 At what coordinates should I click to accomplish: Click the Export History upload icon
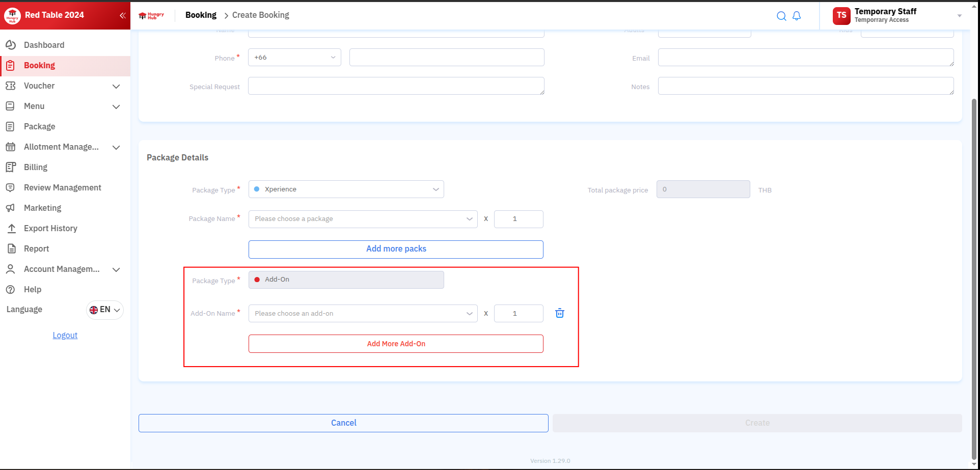click(x=11, y=228)
